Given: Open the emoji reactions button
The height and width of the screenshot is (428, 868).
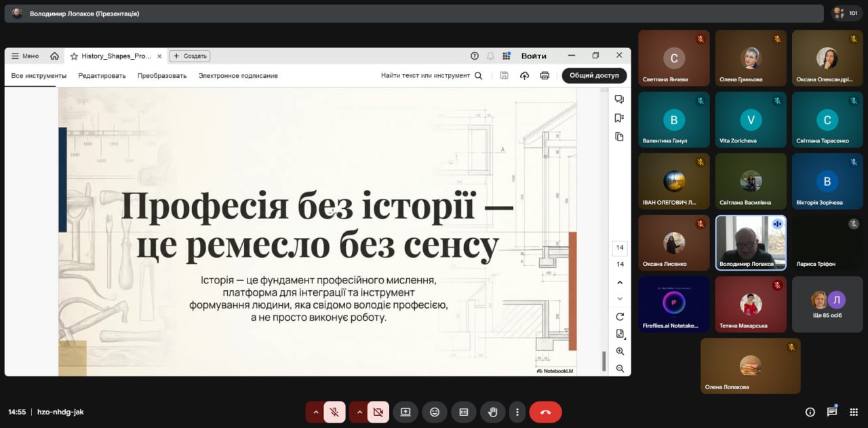Looking at the screenshot, I should pos(435,412).
